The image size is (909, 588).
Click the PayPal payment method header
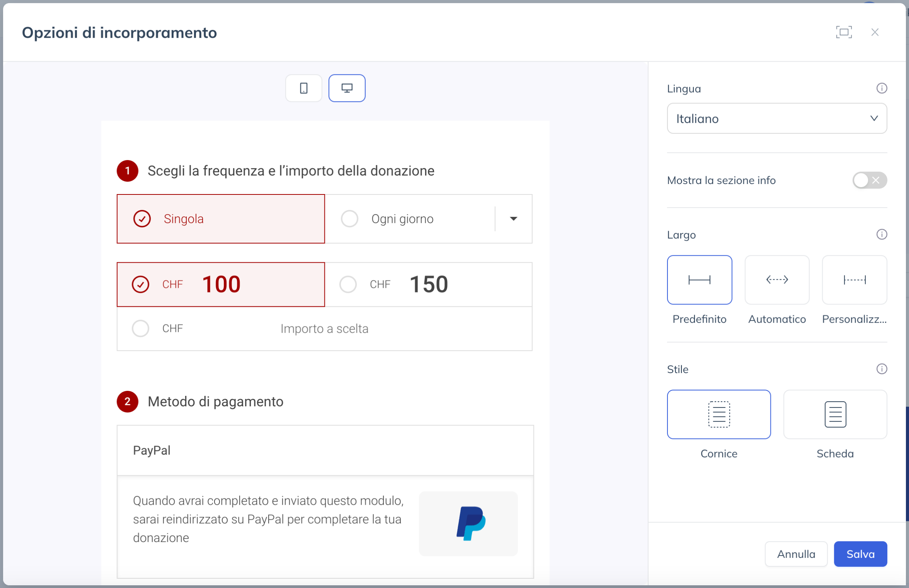point(325,451)
